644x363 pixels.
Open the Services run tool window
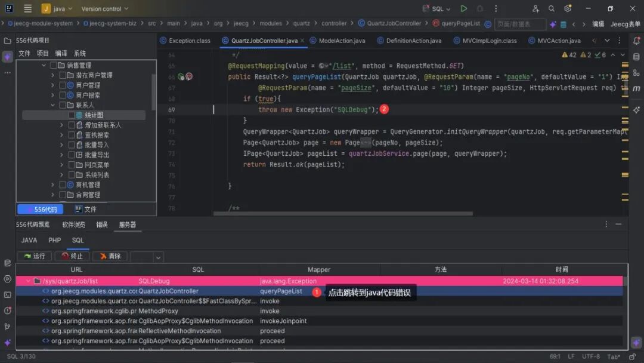point(7,279)
